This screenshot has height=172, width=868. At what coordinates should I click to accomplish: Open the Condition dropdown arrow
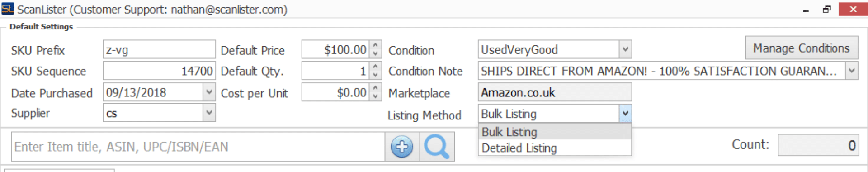click(x=625, y=49)
